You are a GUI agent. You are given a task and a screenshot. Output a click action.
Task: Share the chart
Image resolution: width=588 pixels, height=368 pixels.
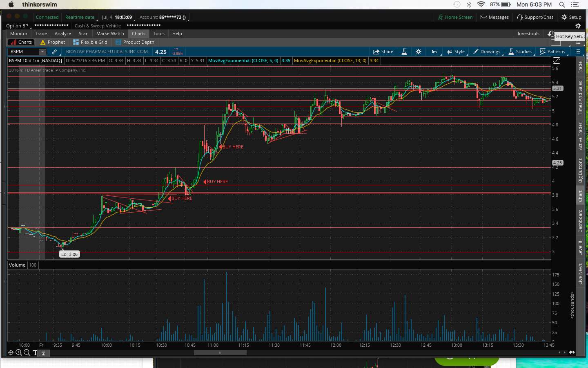[x=383, y=52]
